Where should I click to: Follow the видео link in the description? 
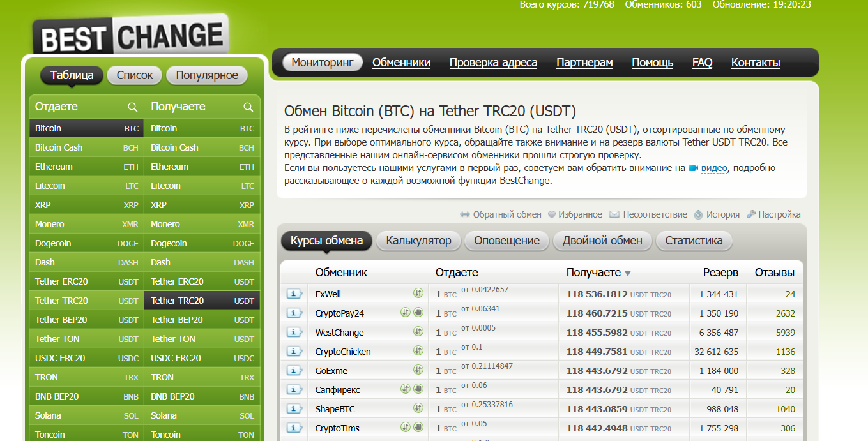point(714,168)
